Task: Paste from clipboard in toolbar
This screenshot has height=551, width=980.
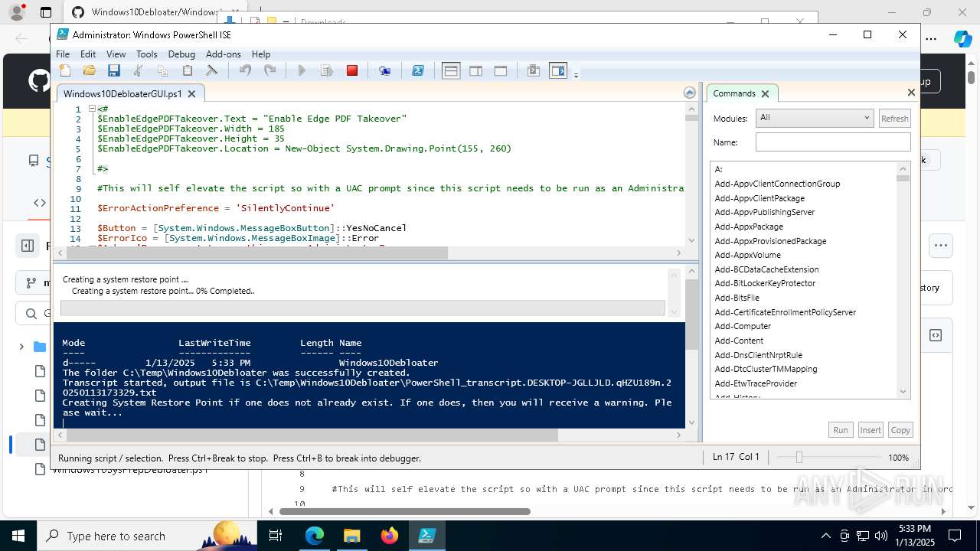Action: tap(188, 70)
